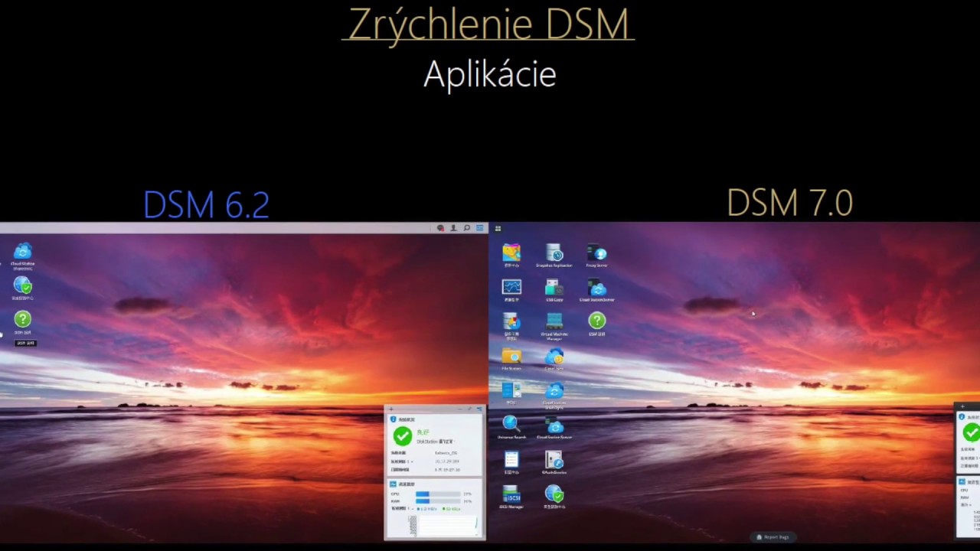Open USB Copy app icon
The width and height of the screenshot is (980, 551).
click(x=554, y=287)
